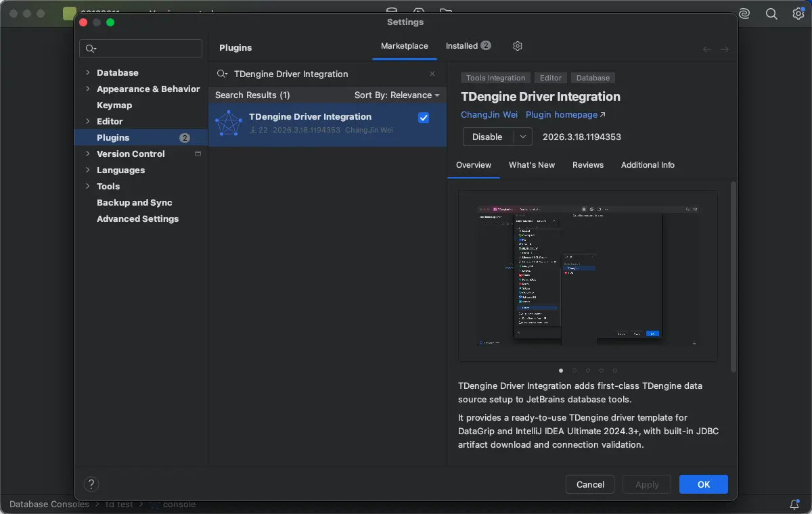Open the What's New tab
Viewport: 812px width, 514px height.
pos(532,165)
